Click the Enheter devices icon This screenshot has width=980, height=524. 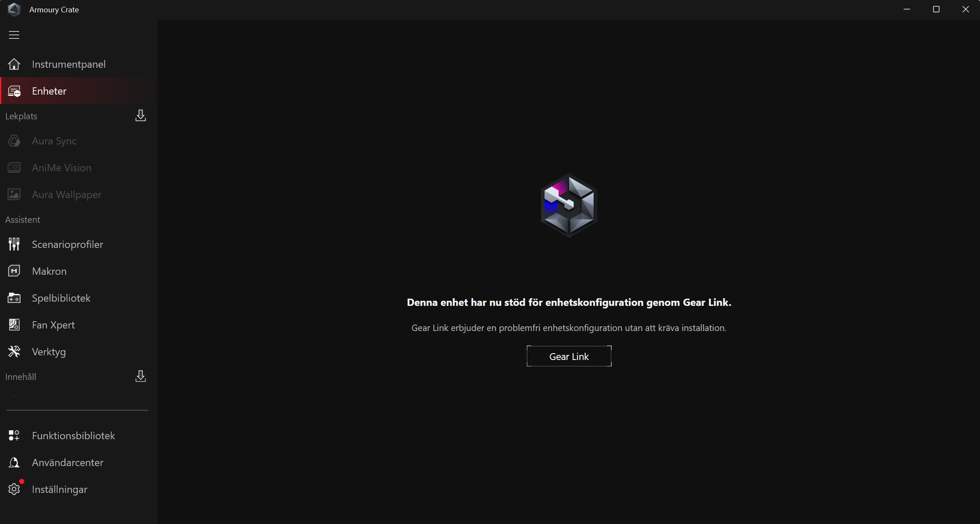click(14, 91)
